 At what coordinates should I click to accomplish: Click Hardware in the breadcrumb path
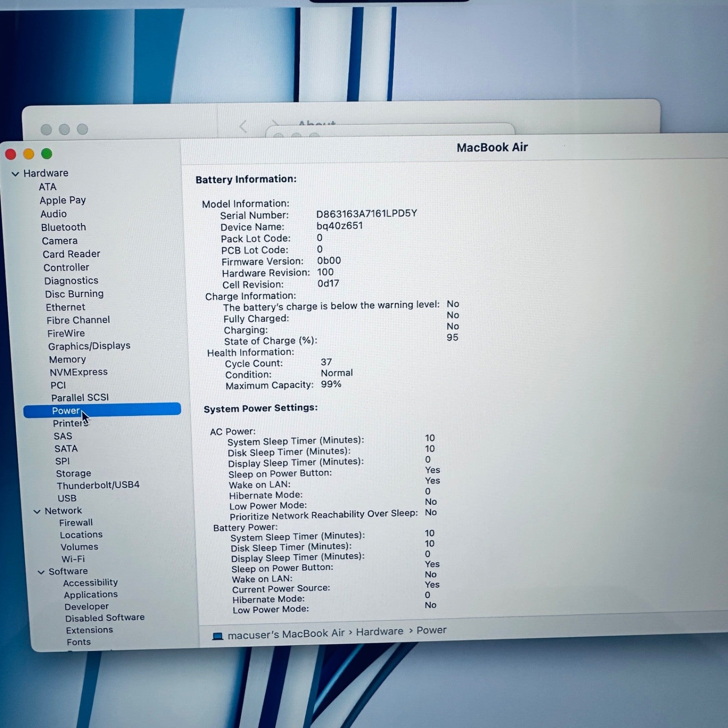(x=380, y=631)
